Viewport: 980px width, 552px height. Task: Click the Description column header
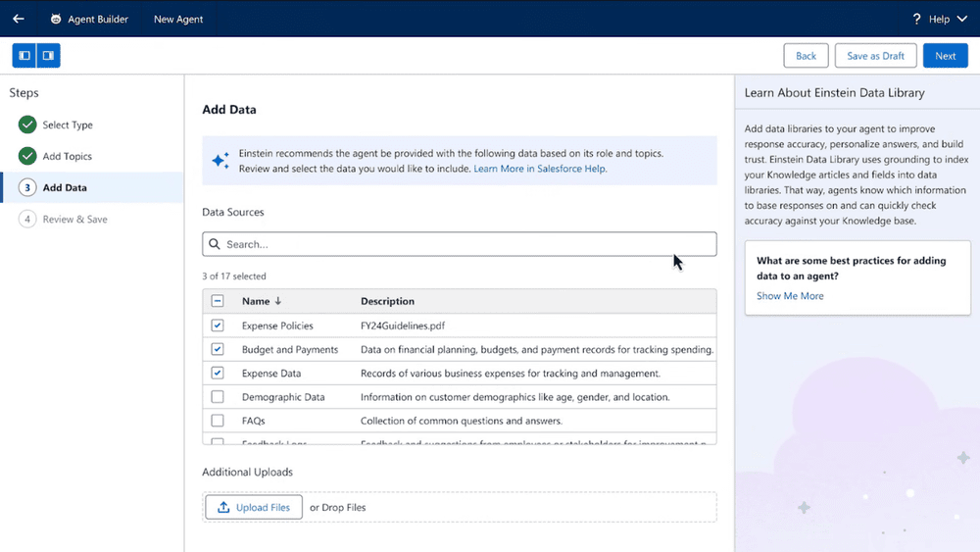click(387, 301)
